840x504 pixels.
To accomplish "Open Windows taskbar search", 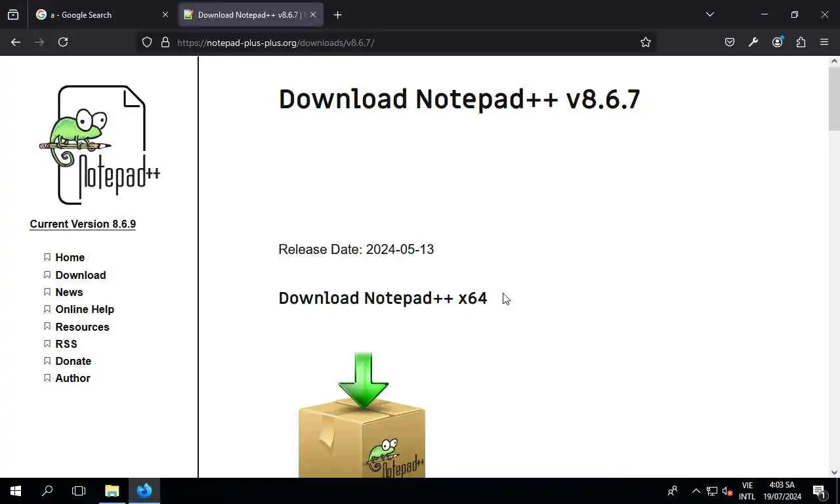I will tap(47, 491).
